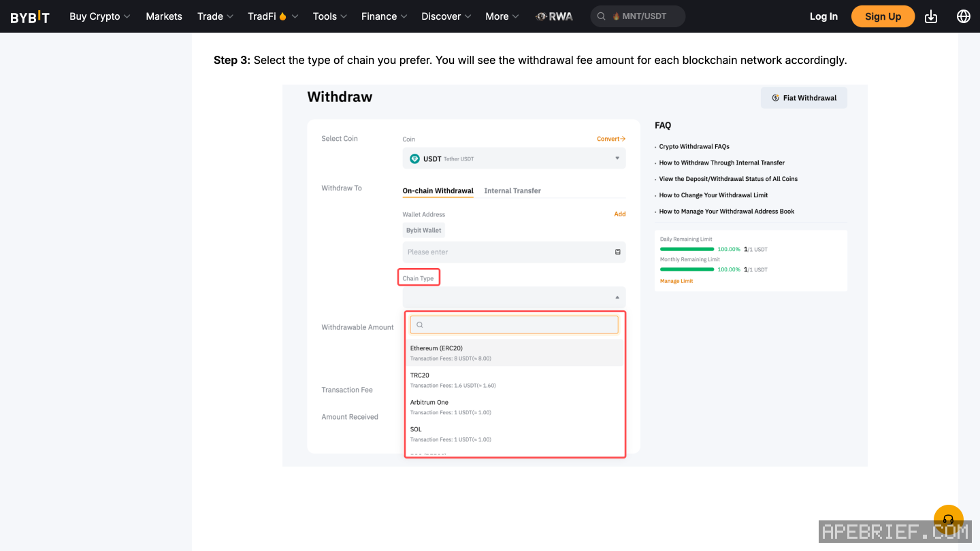Image resolution: width=980 pixels, height=551 pixels.
Task: Click the Bybit logo
Action: click(x=30, y=17)
